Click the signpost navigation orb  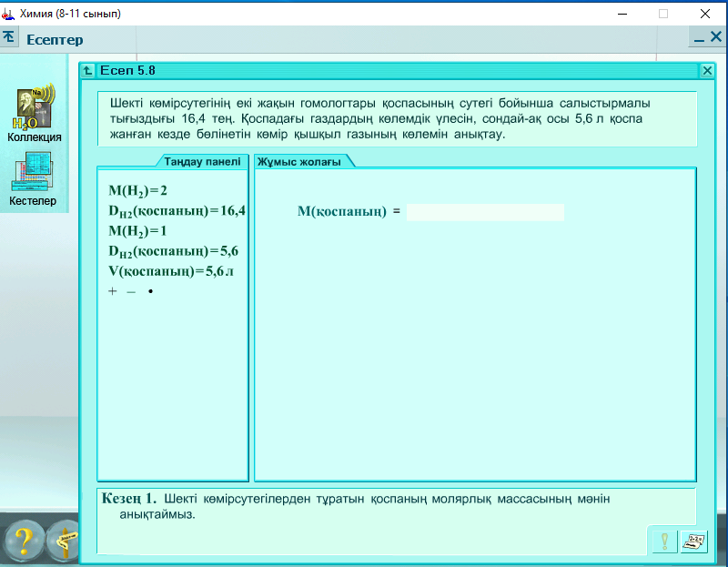point(64,540)
